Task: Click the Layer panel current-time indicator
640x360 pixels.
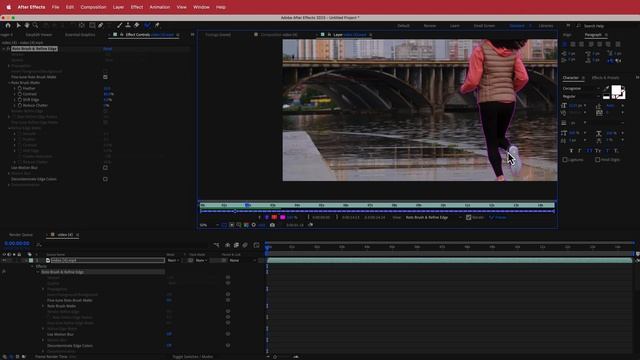Action: click(x=247, y=205)
